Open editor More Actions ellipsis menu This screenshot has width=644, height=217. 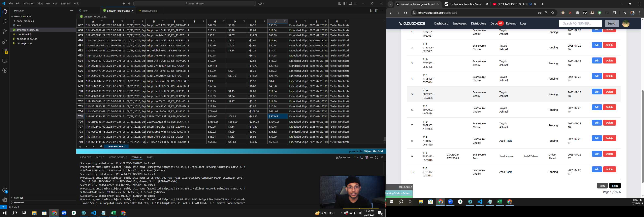coord(382,11)
